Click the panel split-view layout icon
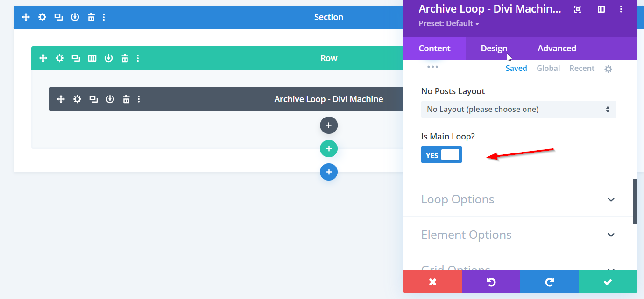 tap(601, 9)
